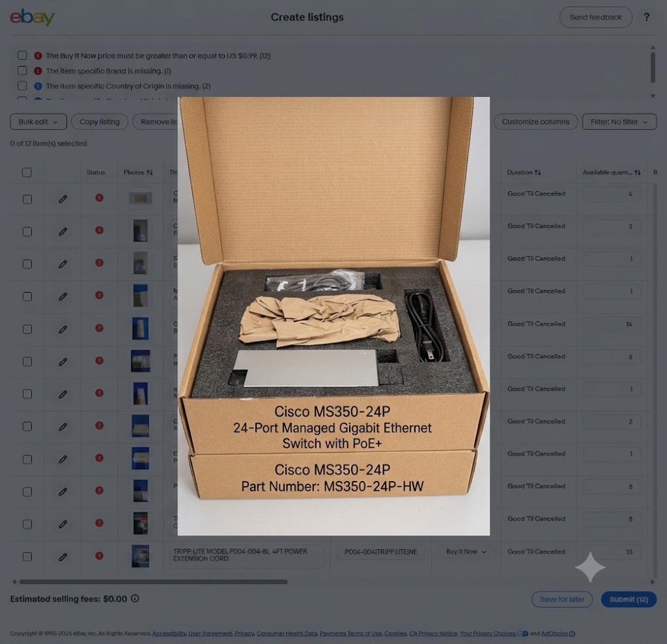The height and width of the screenshot is (644, 667).
Task: Sort the table by the Photos column arrows
Action: pos(149,172)
